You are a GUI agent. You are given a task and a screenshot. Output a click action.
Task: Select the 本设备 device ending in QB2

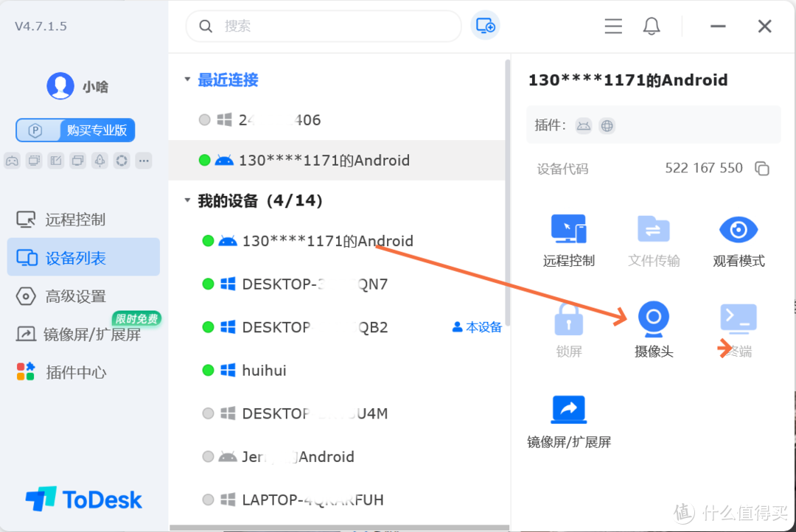click(337, 327)
